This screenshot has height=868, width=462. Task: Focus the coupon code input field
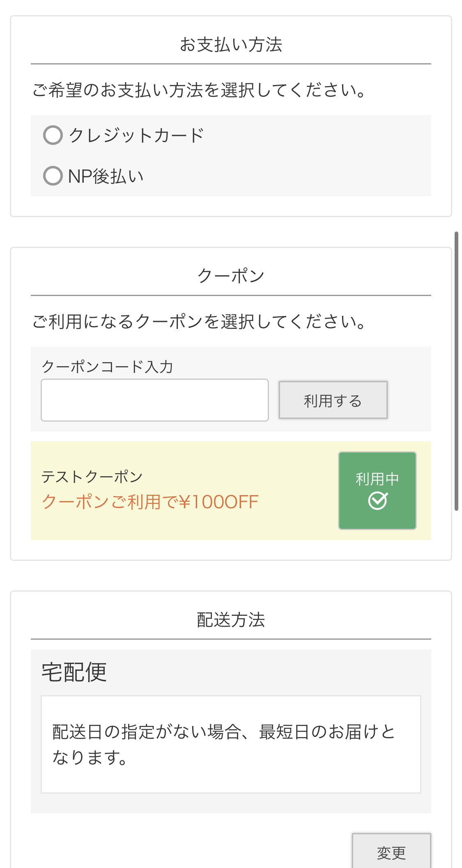coord(154,400)
